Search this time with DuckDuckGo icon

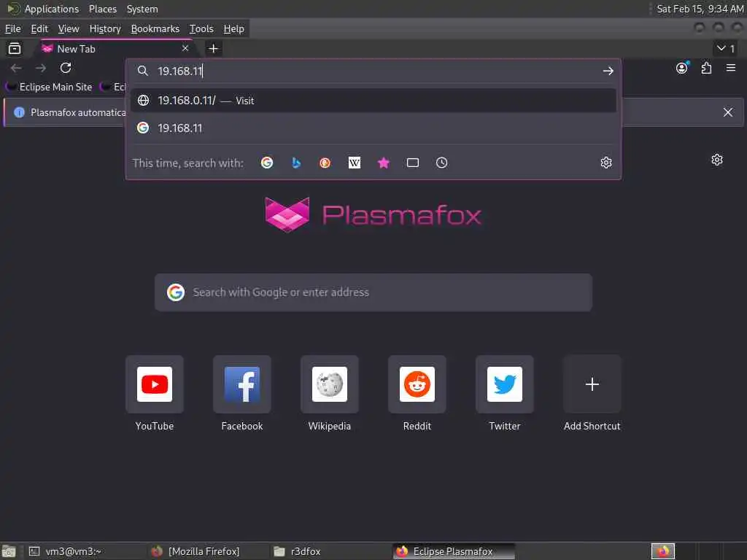coord(325,163)
